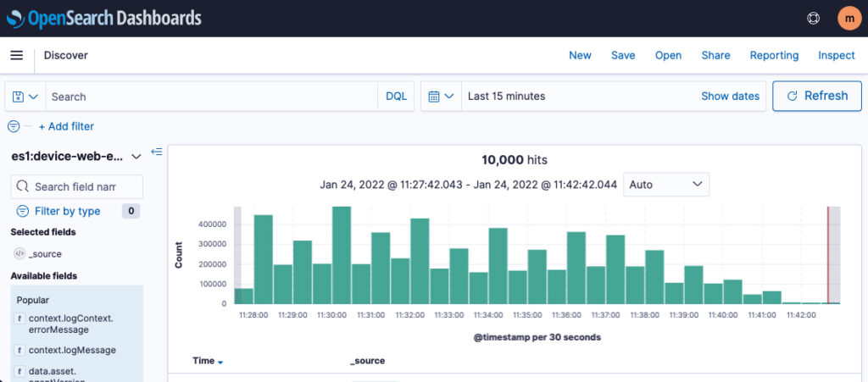
Task: Select the context.logMessage field
Action: point(72,350)
